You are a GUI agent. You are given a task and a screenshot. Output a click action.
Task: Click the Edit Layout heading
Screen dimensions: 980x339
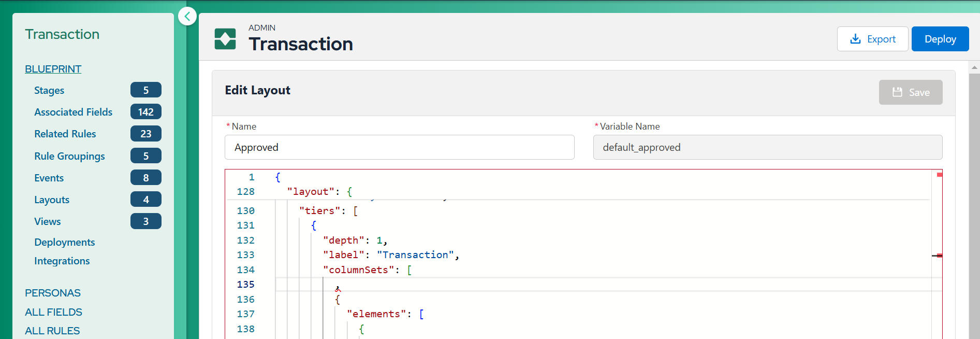257,90
